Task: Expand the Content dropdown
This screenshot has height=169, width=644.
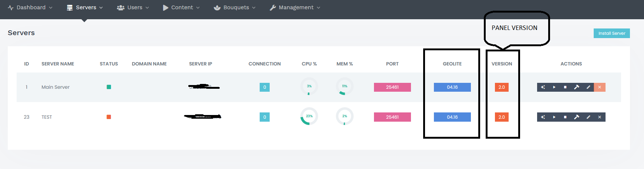Action: [181, 7]
